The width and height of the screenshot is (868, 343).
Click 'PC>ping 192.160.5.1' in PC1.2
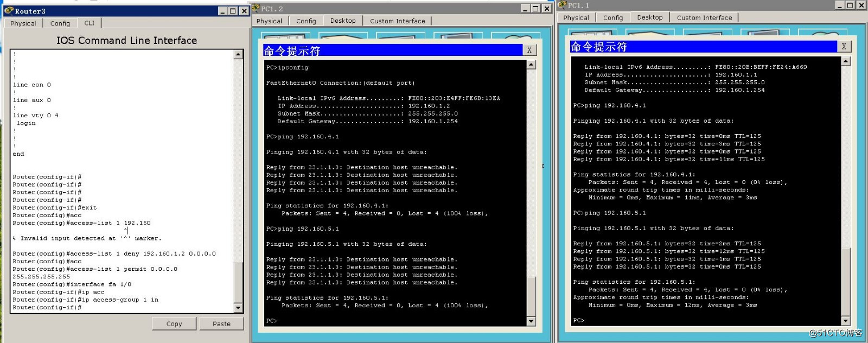pos(303,229)
